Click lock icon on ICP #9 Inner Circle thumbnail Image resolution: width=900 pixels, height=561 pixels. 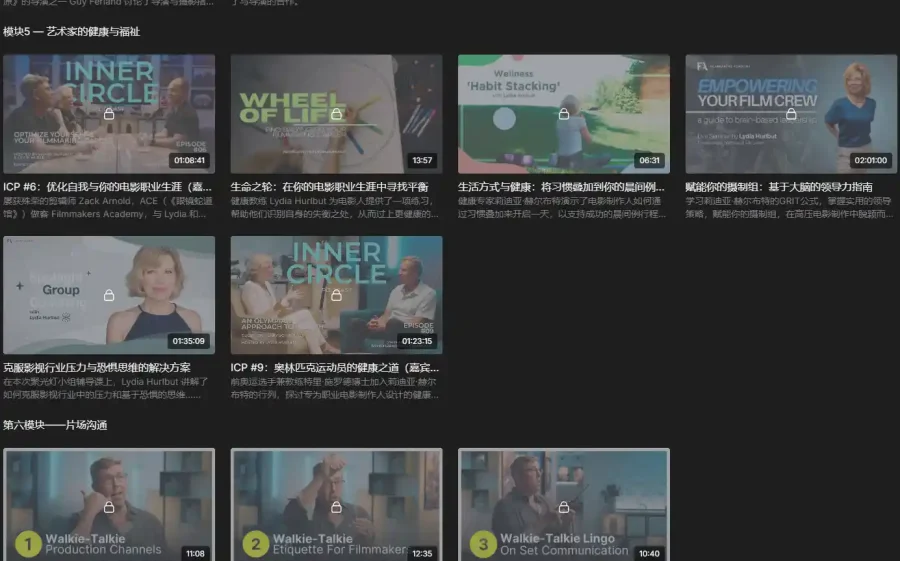(x=336, y=295)
